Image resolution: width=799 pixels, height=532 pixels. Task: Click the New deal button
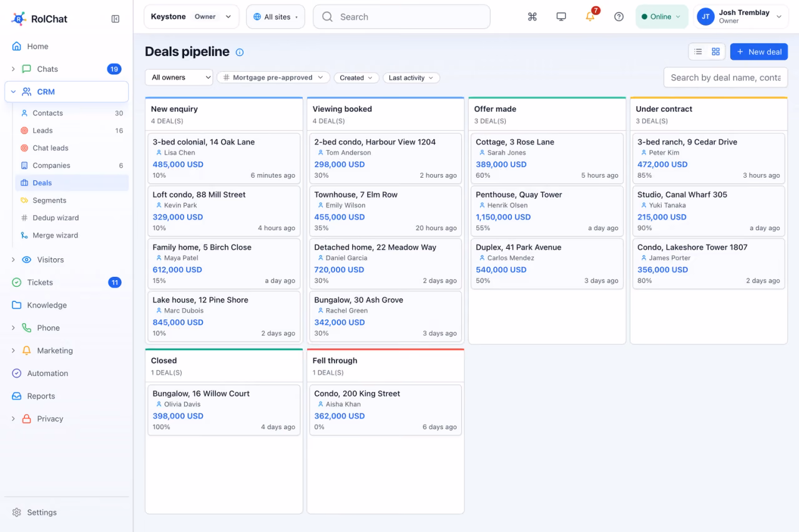coord(759,52)
